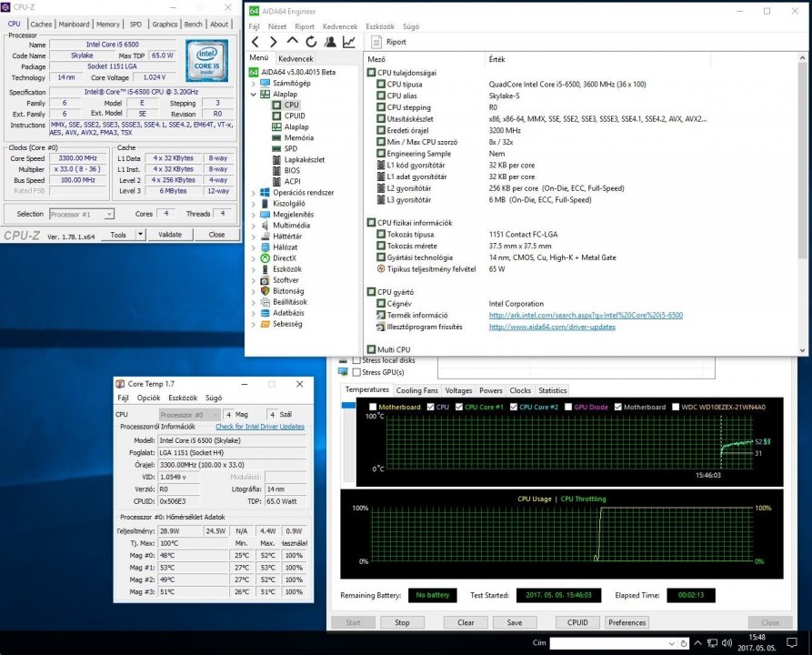Uncheck the second Motherboard checkbox beside GPU Diode

pyautogui.click(x=617, y=407)
